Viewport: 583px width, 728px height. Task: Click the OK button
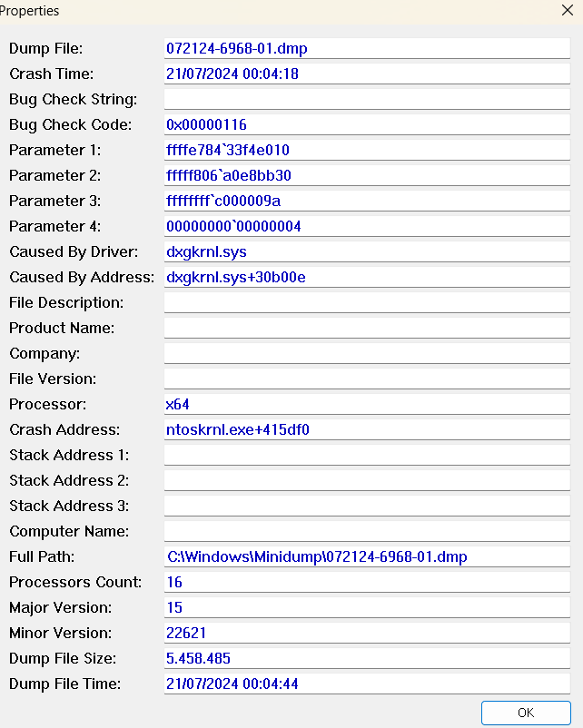point(526,713)
